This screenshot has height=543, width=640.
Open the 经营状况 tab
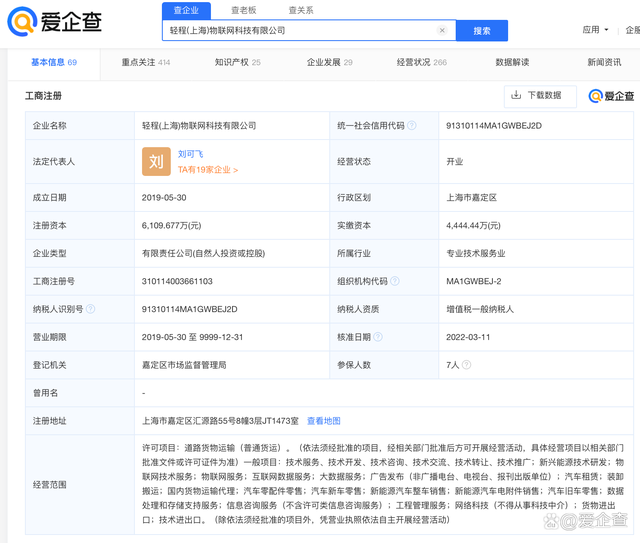(x=421, y=62)
